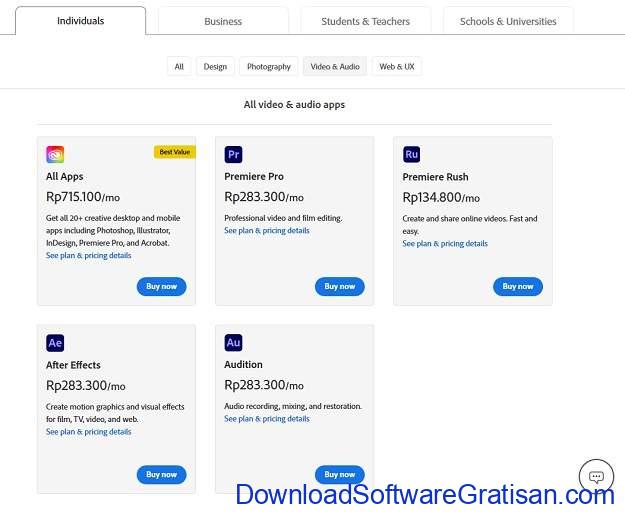Buy the Premiere Rush plan
Viewport: 625px width, 514px height.
click(517, 286)
